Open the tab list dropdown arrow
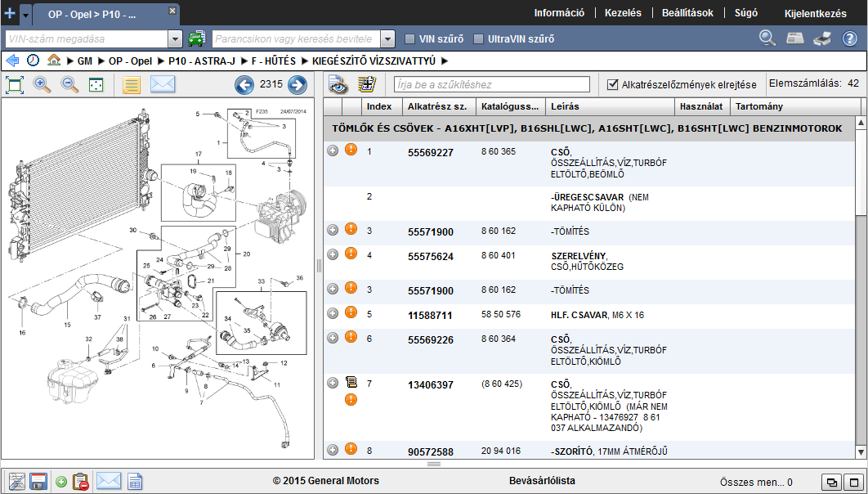 [x=25, y=15]
